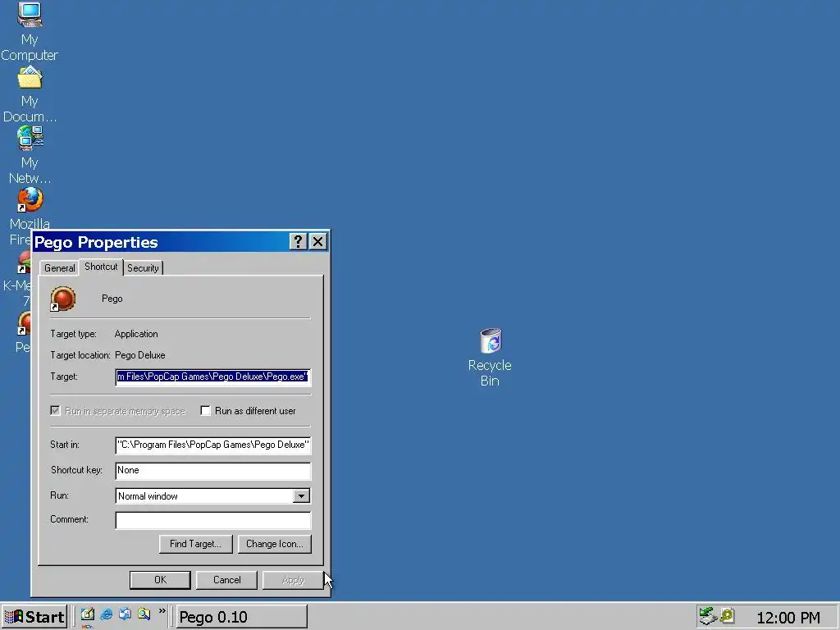840x630 pixels.
Task: Click the Pego shortcut icon in the Properties dialog
Action: pyautogui.click(x=62, y=299)
